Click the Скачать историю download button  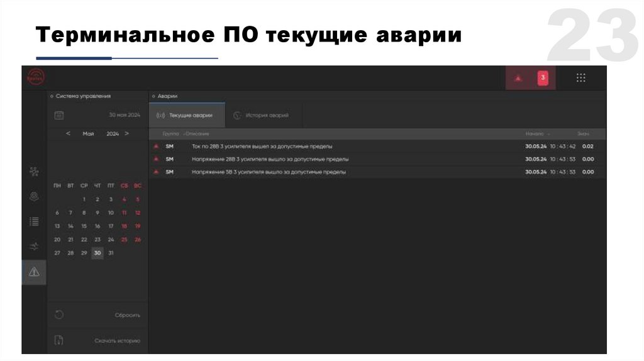pyautogui.click(x=97, y=340)
